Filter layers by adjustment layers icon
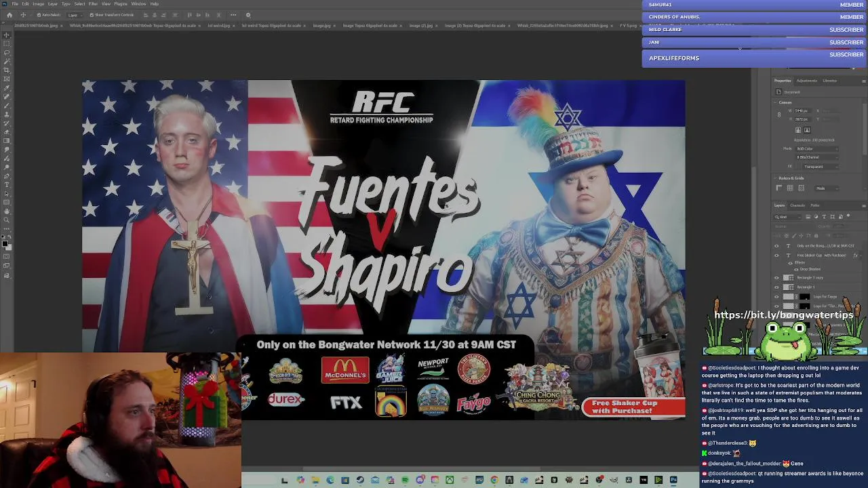Viewport: 868px width, 488px height. [816, 217]
